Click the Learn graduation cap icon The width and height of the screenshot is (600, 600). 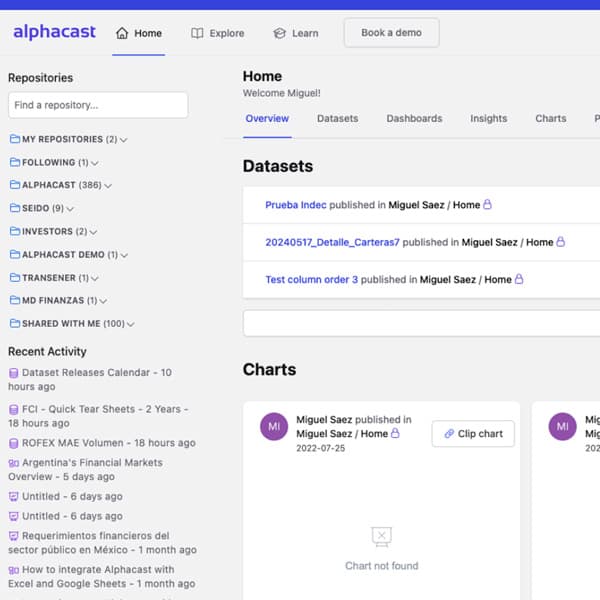(x=280, y=33)
